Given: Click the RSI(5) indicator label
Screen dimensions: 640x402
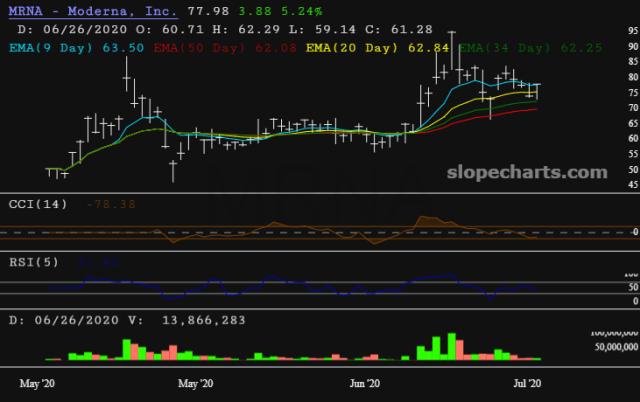Looking at the screenshot, I should click(x=34, y=262).
